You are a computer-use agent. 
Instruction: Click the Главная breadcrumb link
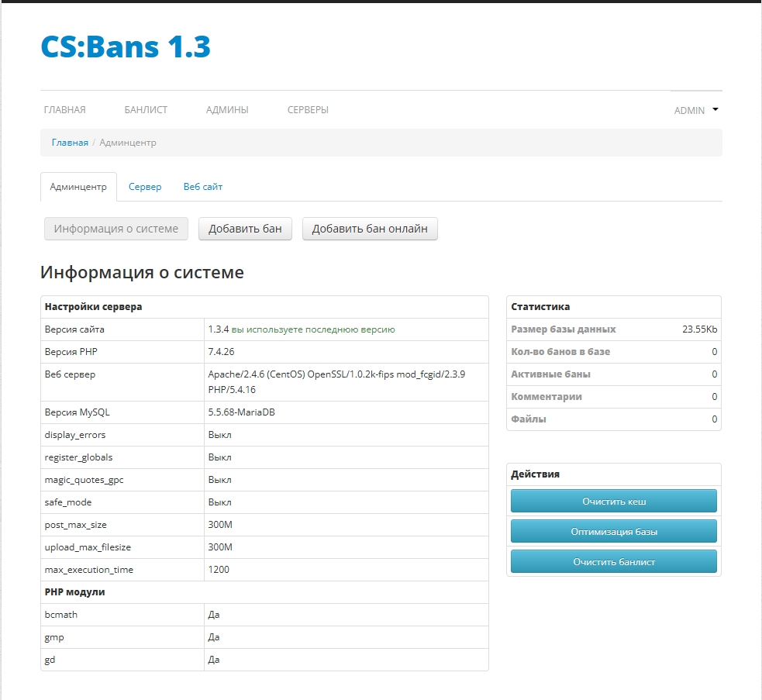tap(70, 143)
